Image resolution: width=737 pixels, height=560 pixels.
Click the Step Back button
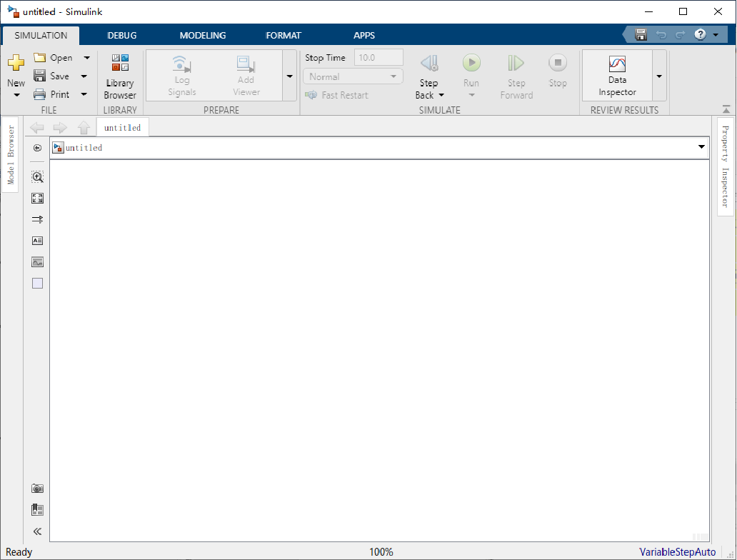pyautogui.click(x=429, y=76)
